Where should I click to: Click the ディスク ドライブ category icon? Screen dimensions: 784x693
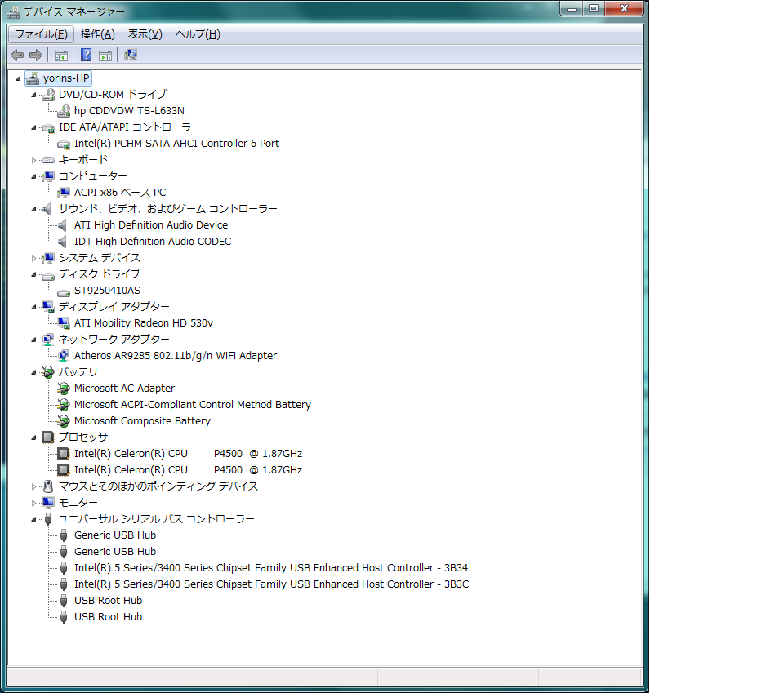pyautogui.click(x=48, y=275)
